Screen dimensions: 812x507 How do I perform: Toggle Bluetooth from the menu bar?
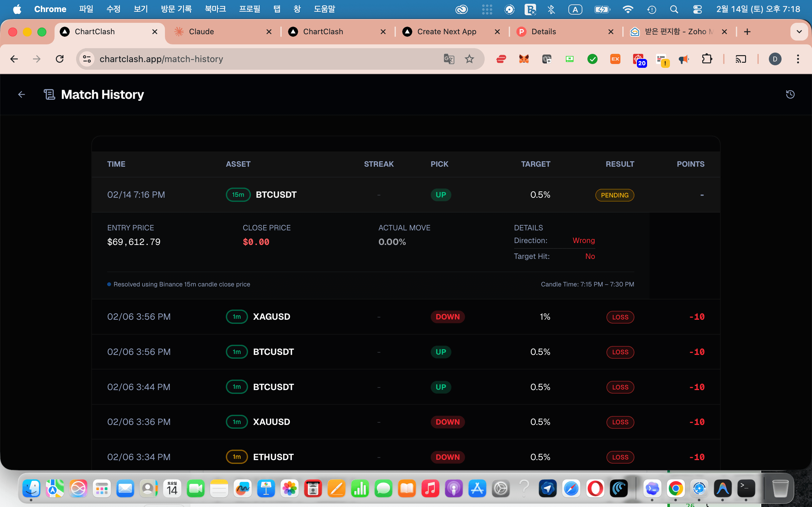pyautogui.click(x=551, y=9)
